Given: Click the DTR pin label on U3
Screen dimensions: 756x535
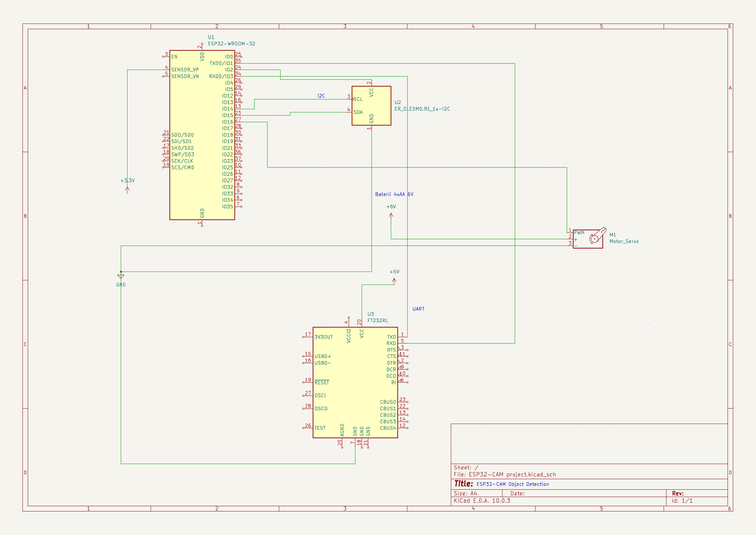Looking at the screenshot, I should tap(392, 363).
